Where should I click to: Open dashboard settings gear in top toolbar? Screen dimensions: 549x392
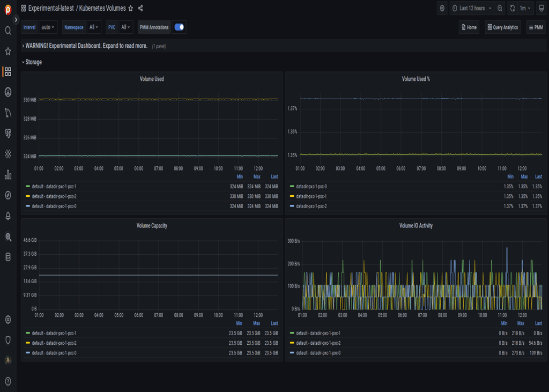441,8
